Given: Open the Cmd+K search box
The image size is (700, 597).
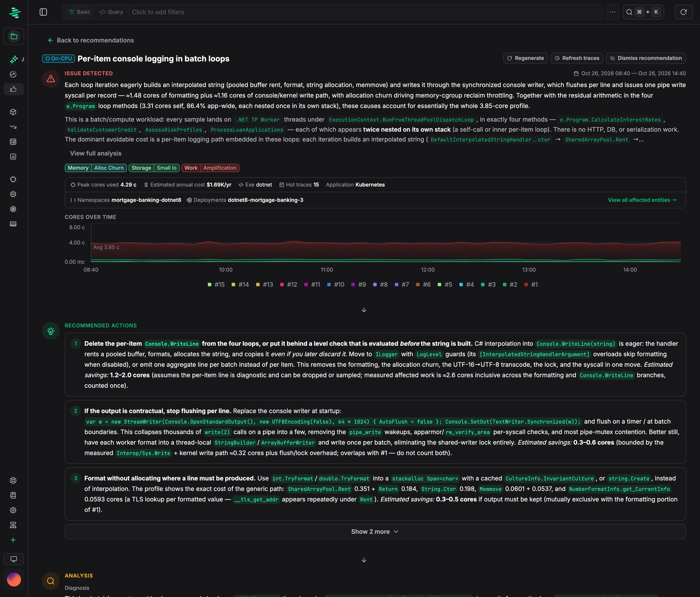Looking at the screenshot, I should (x=643, y=12).
